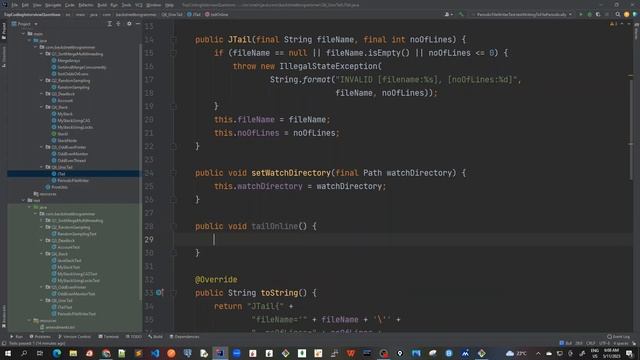This screenshot has width=640, height=360.
Task: Open MergeArrays class in tree
Action: tap(66, 60)
